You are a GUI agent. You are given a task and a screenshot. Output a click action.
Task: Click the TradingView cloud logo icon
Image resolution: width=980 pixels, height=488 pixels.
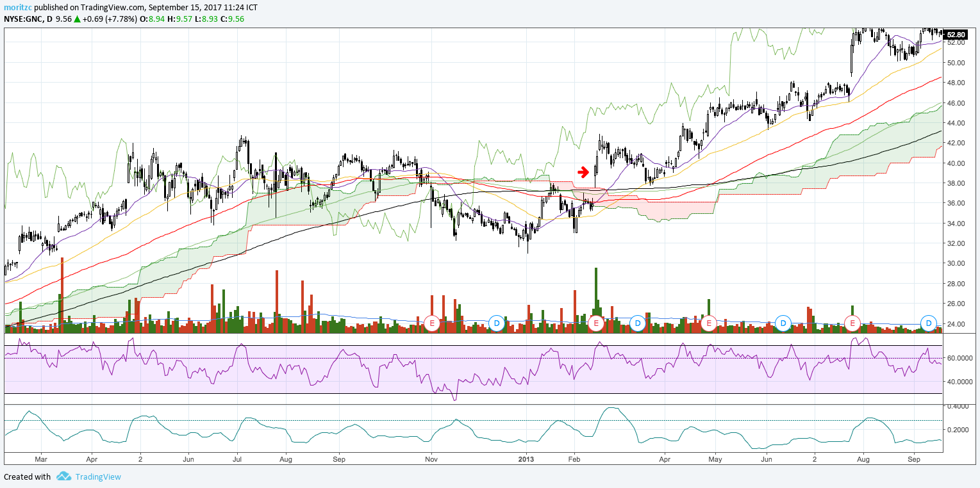63,476
